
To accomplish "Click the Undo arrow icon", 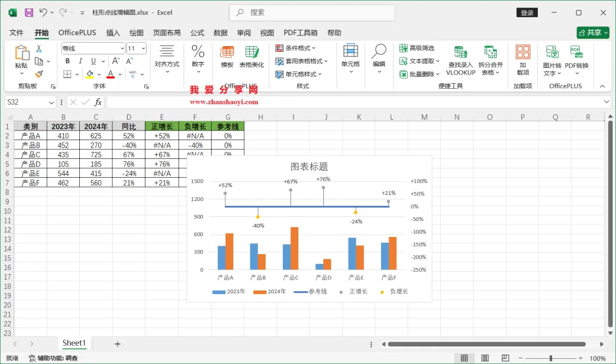I will 43,13.
